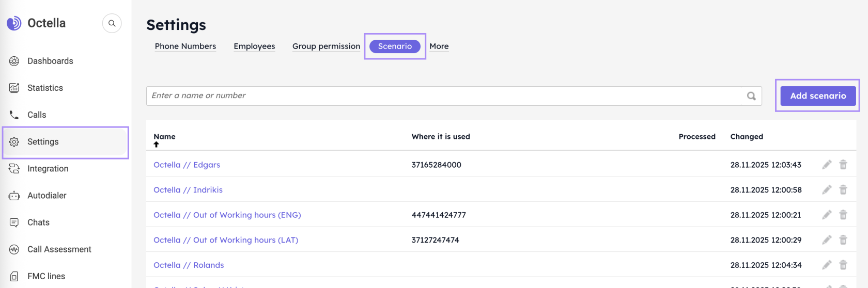Click the search field magnifier icon

tap(751, 96)
